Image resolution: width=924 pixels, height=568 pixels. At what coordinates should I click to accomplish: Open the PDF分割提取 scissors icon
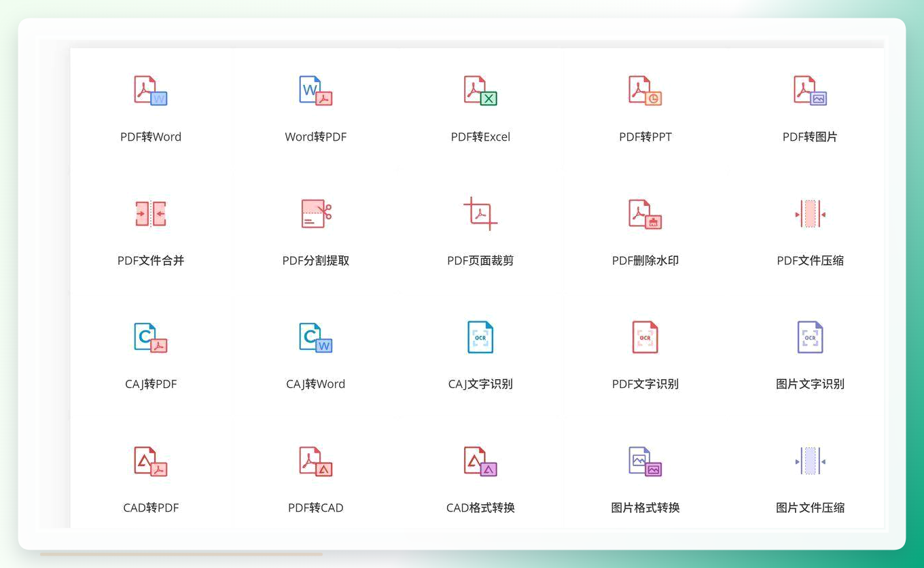point(316,214)
